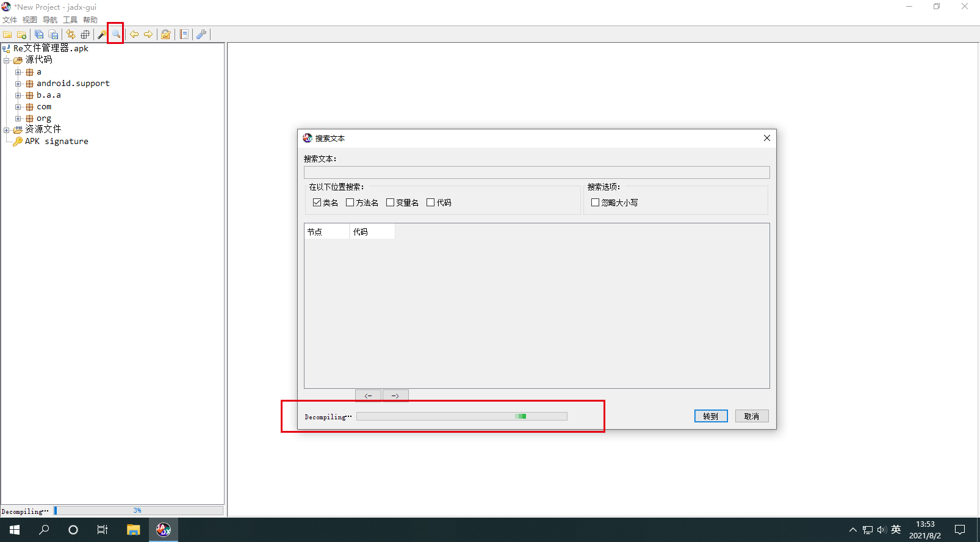Open the log viewer notebook icon

coord(184,34)
